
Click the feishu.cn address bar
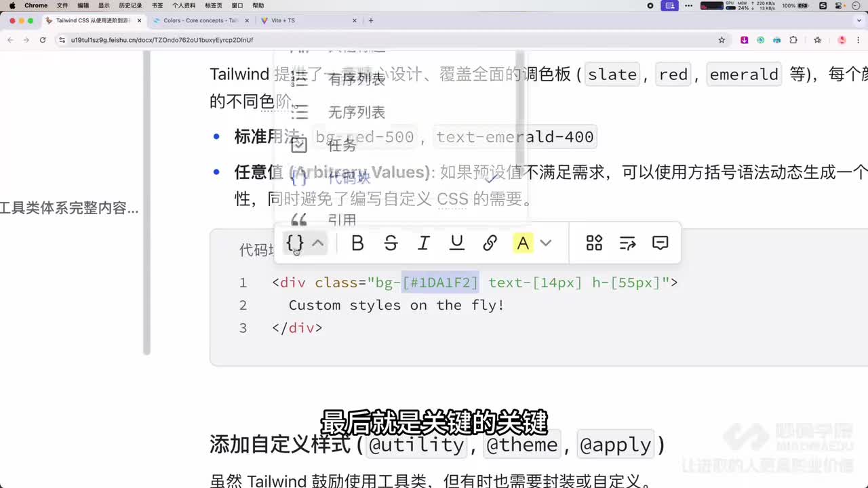(393, 40)
